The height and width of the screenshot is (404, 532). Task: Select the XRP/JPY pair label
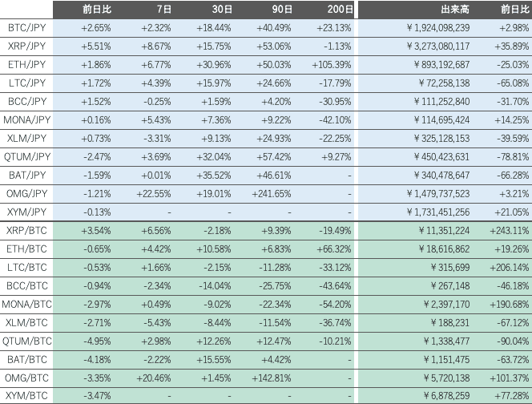pos(26,46)
